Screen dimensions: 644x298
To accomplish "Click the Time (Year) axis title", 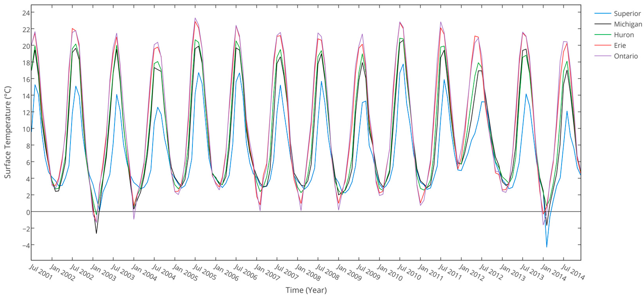I will pos(306,290).
